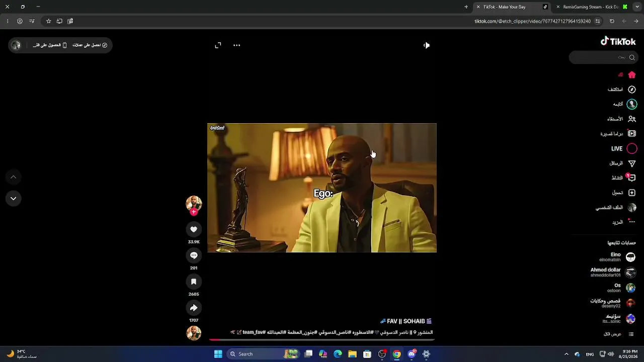
Task: Go to the next video with down arrow
Action: coord(14,199)
